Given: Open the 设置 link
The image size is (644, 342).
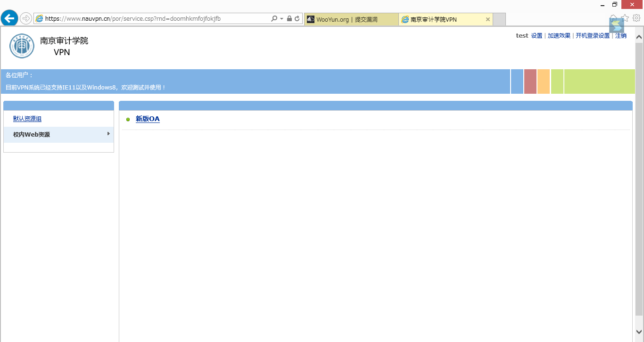Looking at the screenshot, I should pyautogui.click(x=537, y=36).
